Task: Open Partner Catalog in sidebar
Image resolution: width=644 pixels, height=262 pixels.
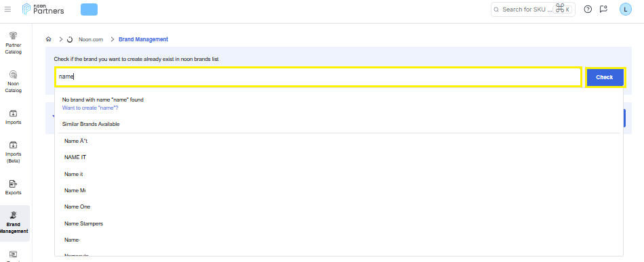Action: [x=13, y=43]
